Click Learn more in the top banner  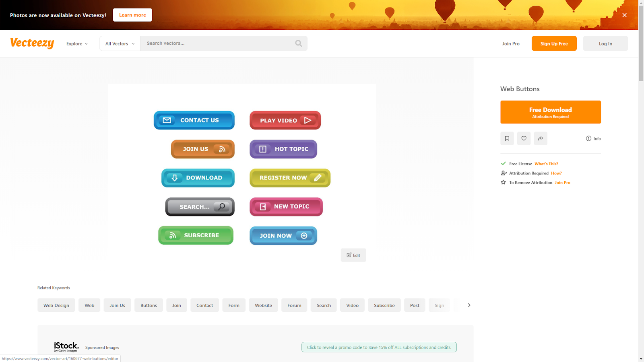(x=132, y=15)
